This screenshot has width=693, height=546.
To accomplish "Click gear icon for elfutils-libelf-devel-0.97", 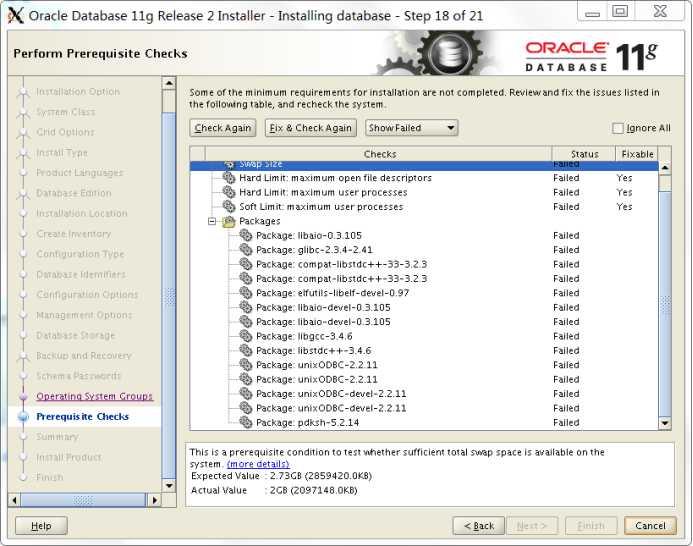I will (246, 293).
